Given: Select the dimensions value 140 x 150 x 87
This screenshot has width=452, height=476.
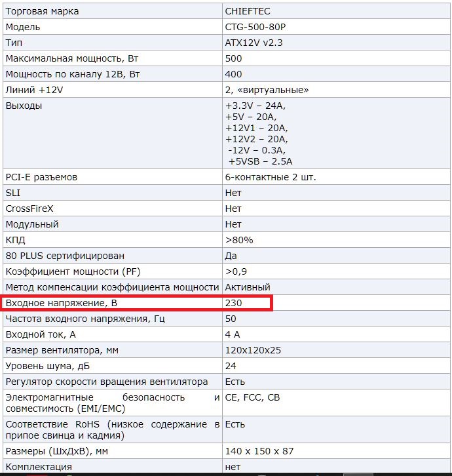Looking at the screenshot, I should (x=259, y=451).
